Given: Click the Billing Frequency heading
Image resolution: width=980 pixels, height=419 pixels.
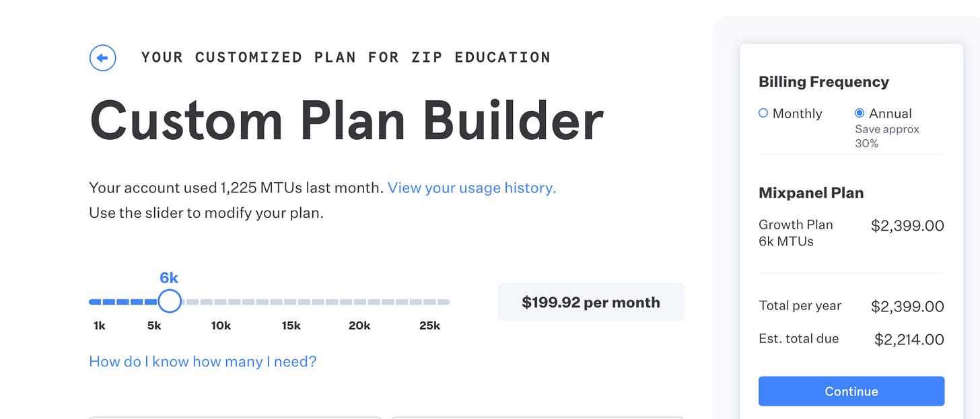Looking at the screenshot, I should (x=823, y=82).
